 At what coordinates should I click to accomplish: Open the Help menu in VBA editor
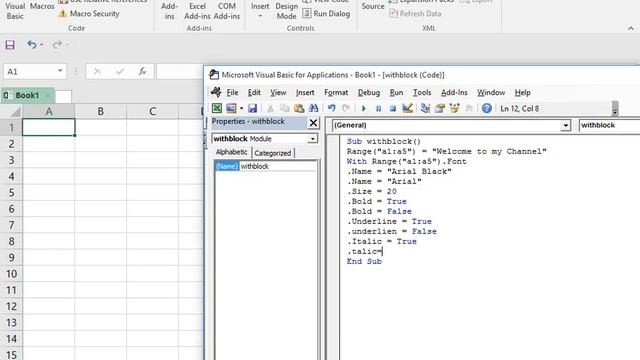click(522, 93)
